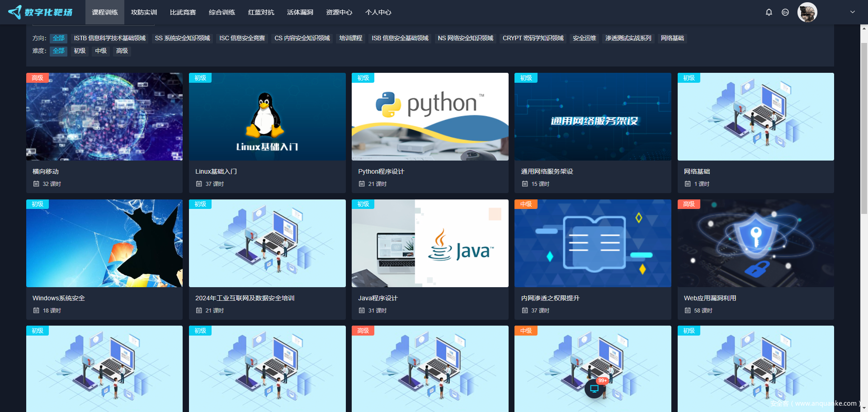Open the 比武竞赛 nav item
The width and height of the screenshot is (868, 412).
(183, 12)
